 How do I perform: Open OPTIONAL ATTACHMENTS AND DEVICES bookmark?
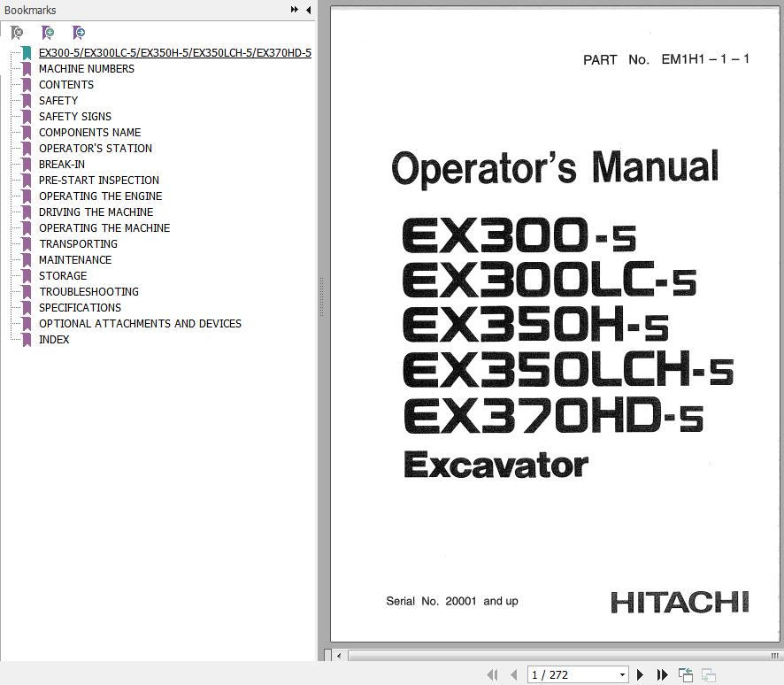140,324
